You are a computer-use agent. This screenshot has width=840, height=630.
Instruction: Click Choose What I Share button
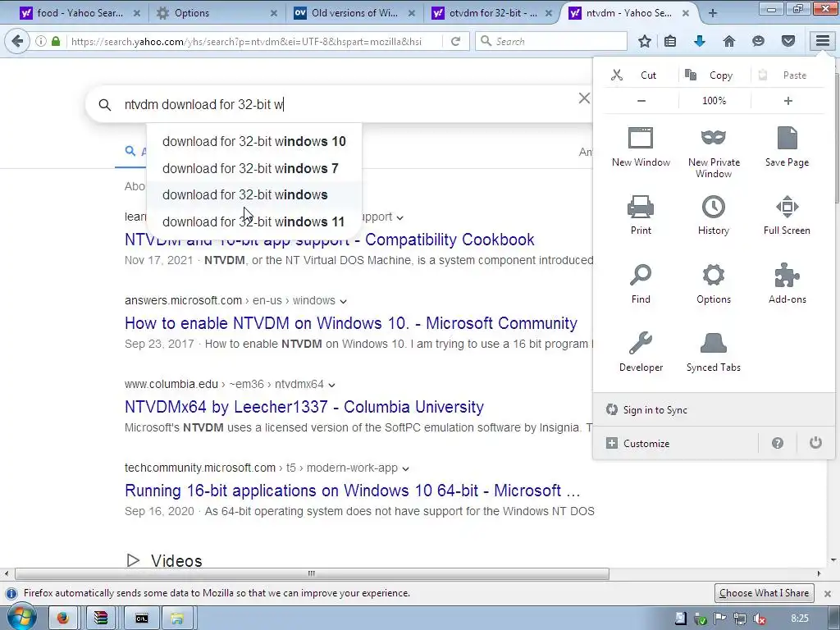click(764, 593)
